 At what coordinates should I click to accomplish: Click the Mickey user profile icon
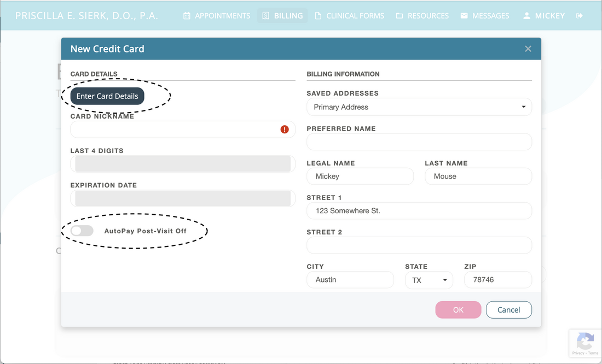pos(526,16)
